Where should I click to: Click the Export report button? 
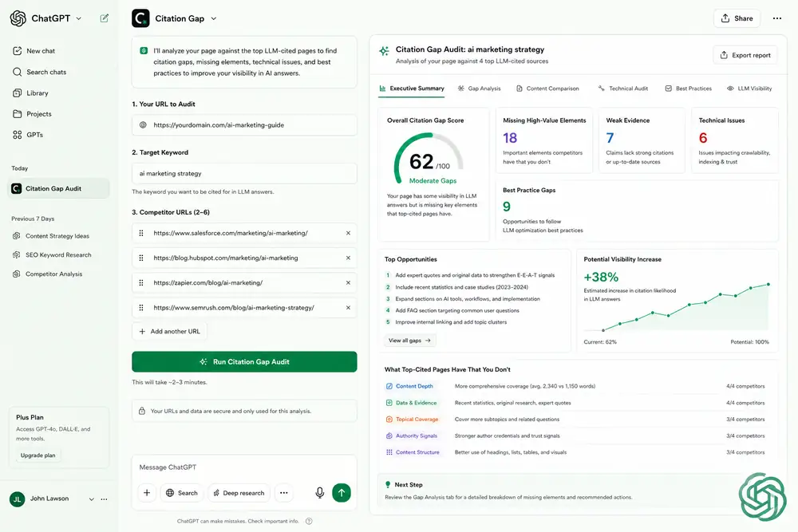[x=745, y=55]
